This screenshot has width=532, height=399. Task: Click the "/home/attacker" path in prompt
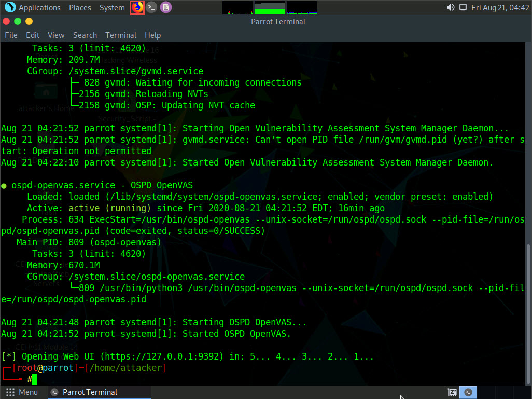click(x=126, y=368)
